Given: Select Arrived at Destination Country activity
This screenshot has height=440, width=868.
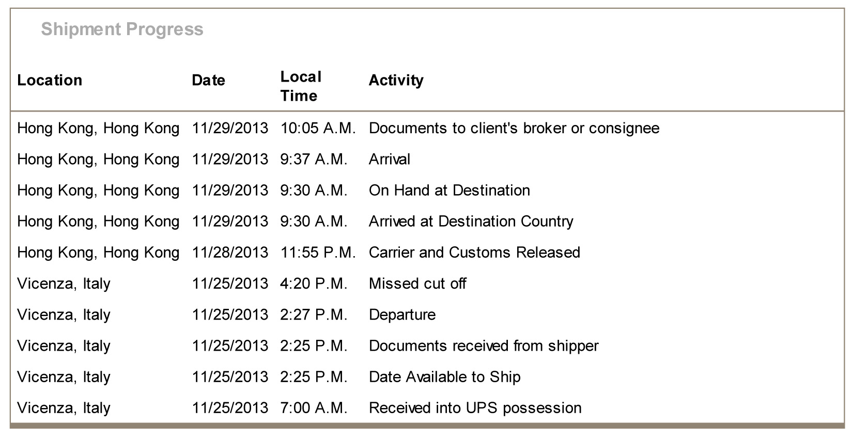Looking at the screenshot, I should [471, 222].
